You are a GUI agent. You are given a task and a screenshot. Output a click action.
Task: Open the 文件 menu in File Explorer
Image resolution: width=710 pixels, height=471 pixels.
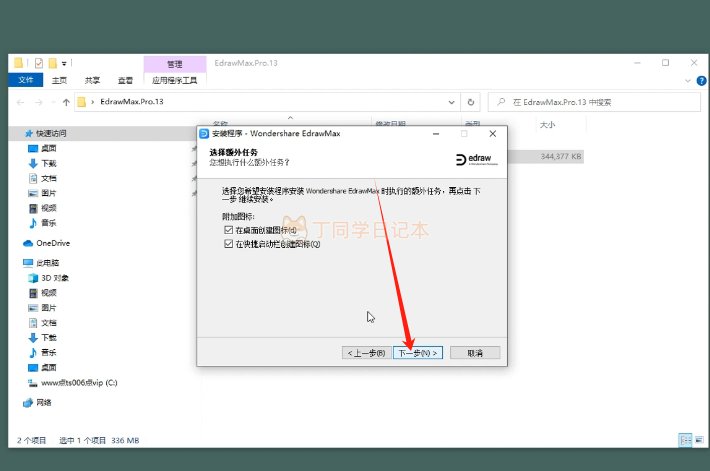[x=26, y=80]
